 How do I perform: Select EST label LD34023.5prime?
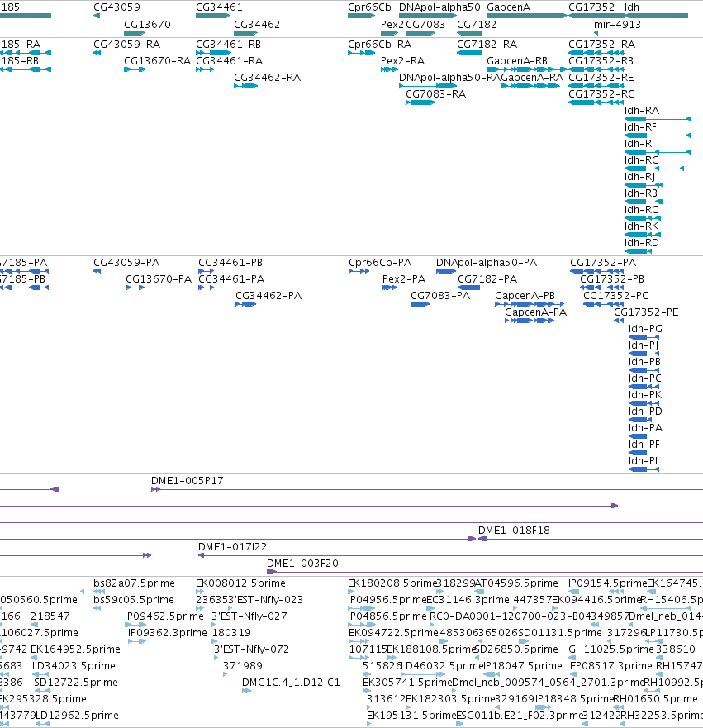(74, 666)
